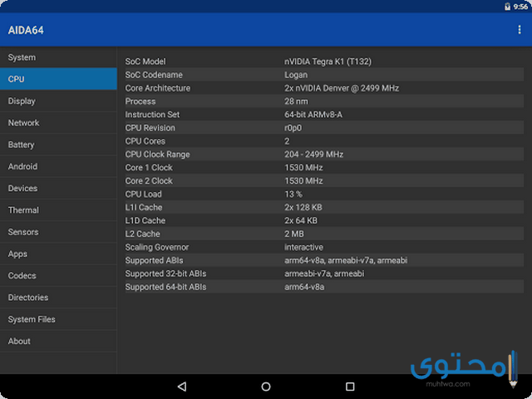Tap the Android home circle button
The height and width of the screenshot is (399, 532).
tap(266, 387)
